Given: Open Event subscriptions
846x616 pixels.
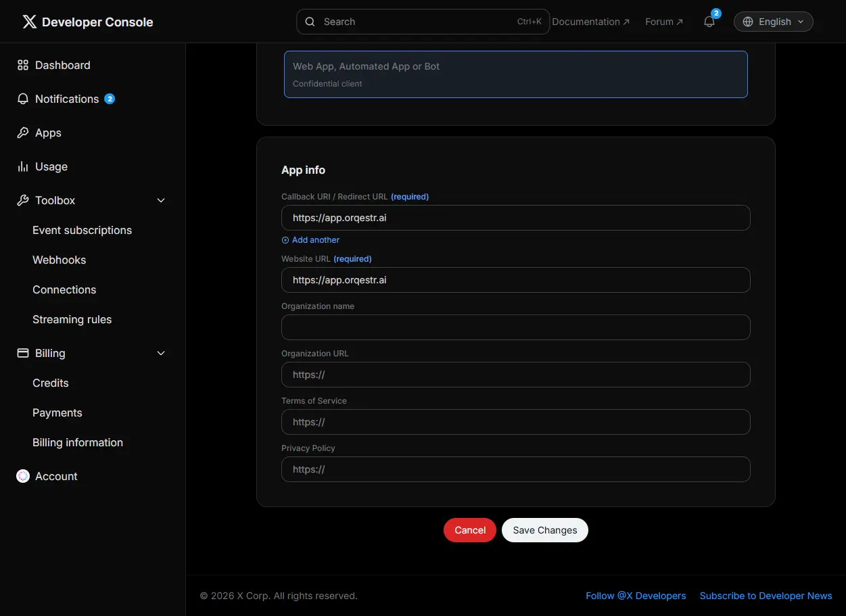Looking at the screenshot, I should pos(83,230).
